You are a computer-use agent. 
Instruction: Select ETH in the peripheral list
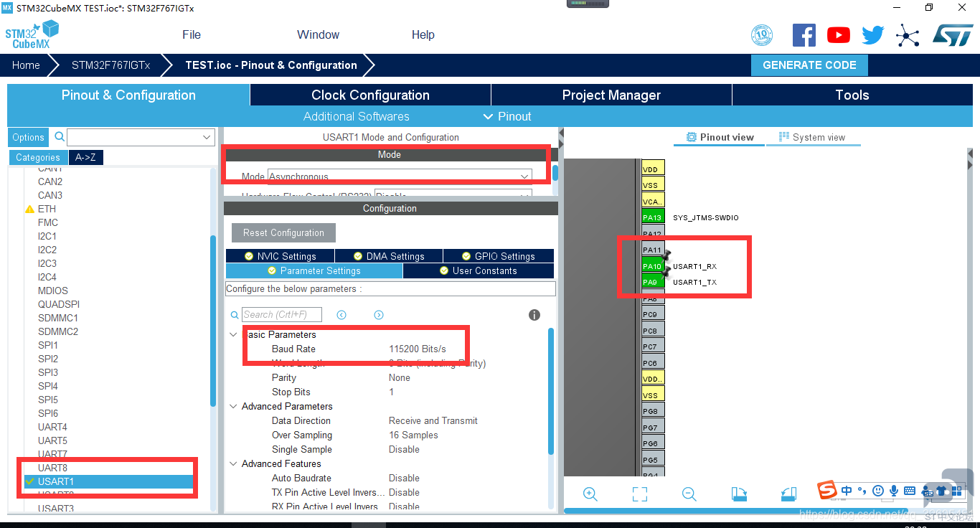[x=47, y=209]
